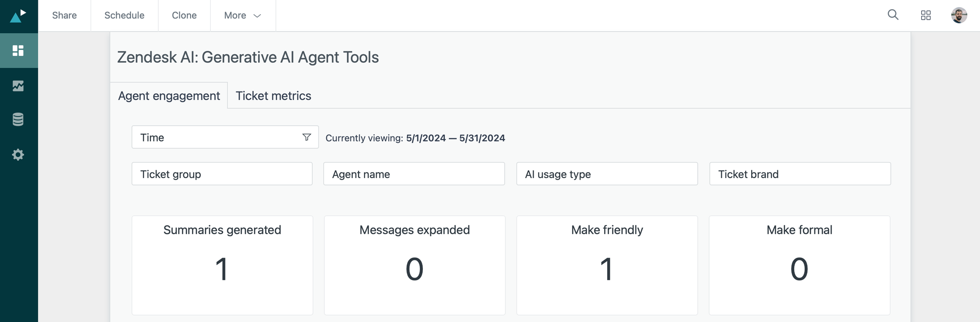The width and height of the screenshot is (980, 322).
Task: Open the Ticket brand filter
Action: pos(800,174)
